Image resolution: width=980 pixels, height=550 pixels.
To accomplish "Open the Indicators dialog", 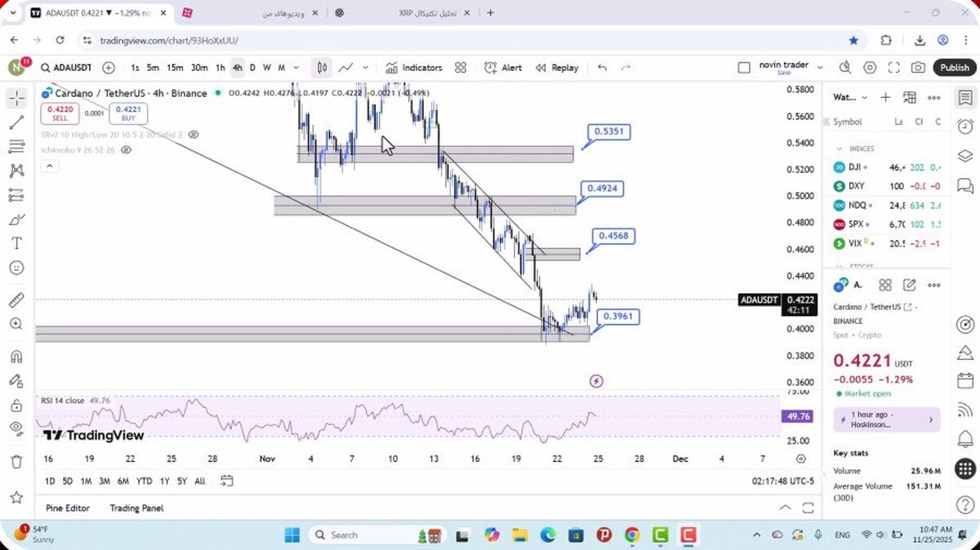I will click(x=413, y=68).
